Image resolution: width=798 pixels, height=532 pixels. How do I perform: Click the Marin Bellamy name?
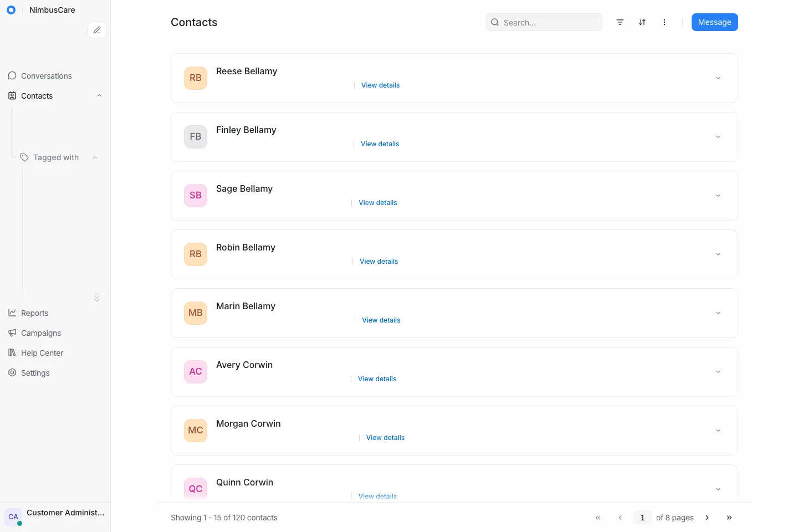pyautogui.click(x=245, y=306)
